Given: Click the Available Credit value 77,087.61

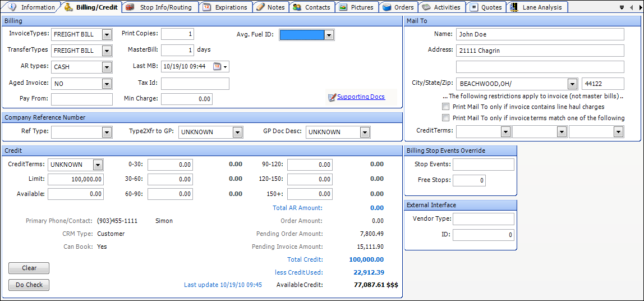Looking at the screenshot, I should coord(369,285).
